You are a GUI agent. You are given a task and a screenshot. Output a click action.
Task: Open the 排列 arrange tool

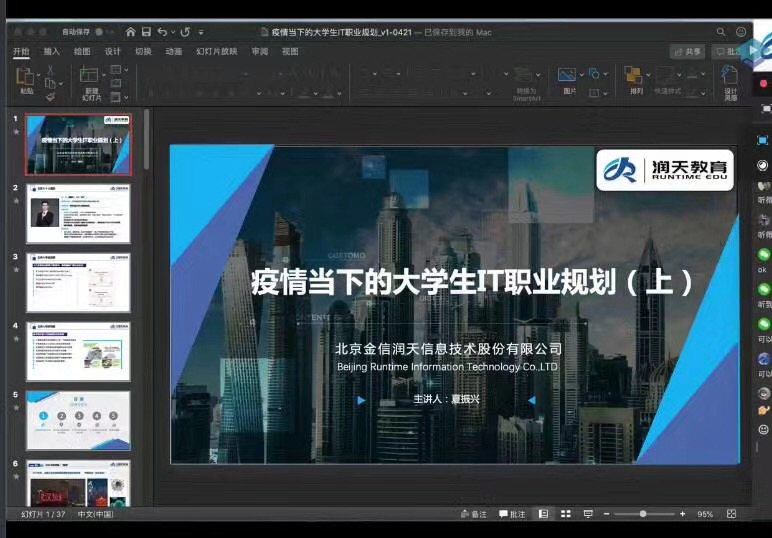coord(635,76)
